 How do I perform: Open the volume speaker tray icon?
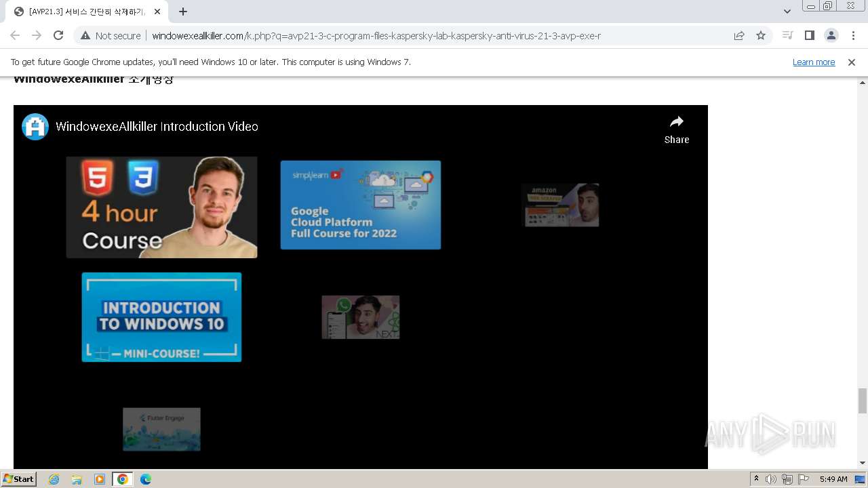click(x=771, y=479)
